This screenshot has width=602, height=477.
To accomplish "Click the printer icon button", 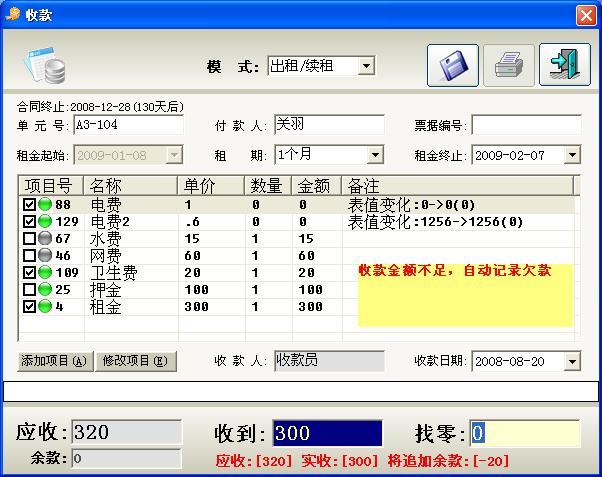I will click(x=509, y=65).
